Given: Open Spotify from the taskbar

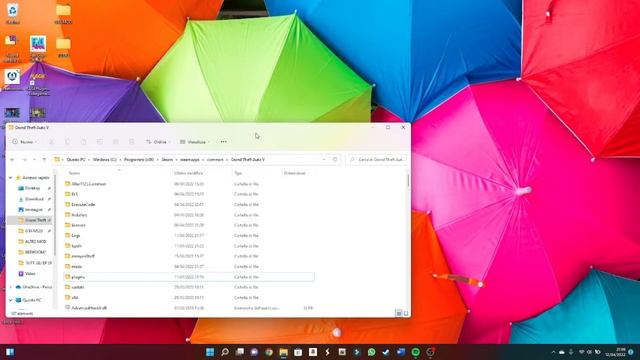Looking at the screenshot, I should click(416, 352).
